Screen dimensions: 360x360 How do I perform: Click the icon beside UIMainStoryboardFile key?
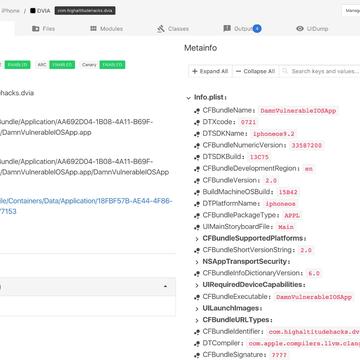[x=197, y=227]
